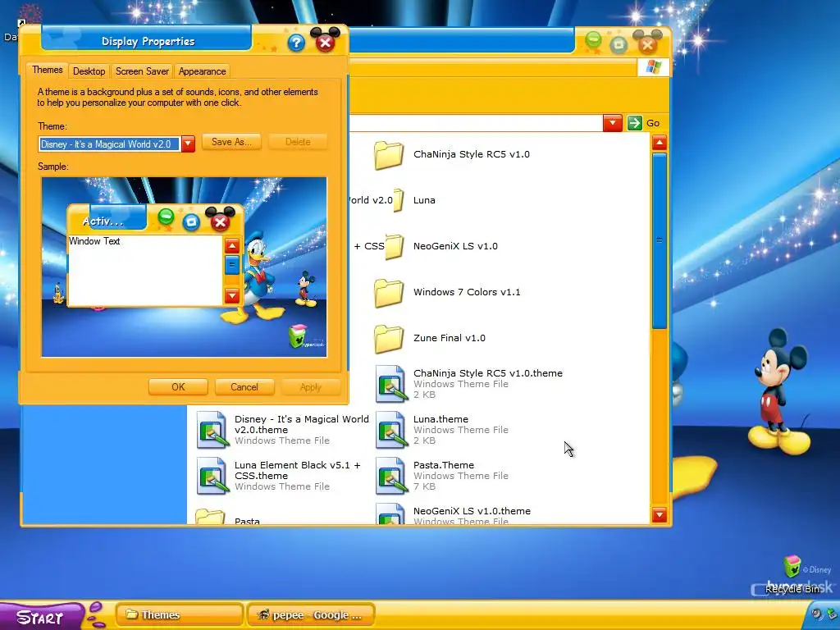The image size is (840, 630).
Task: Open the Zune Final v1.0 folder icon
Action: click(389, 339)
